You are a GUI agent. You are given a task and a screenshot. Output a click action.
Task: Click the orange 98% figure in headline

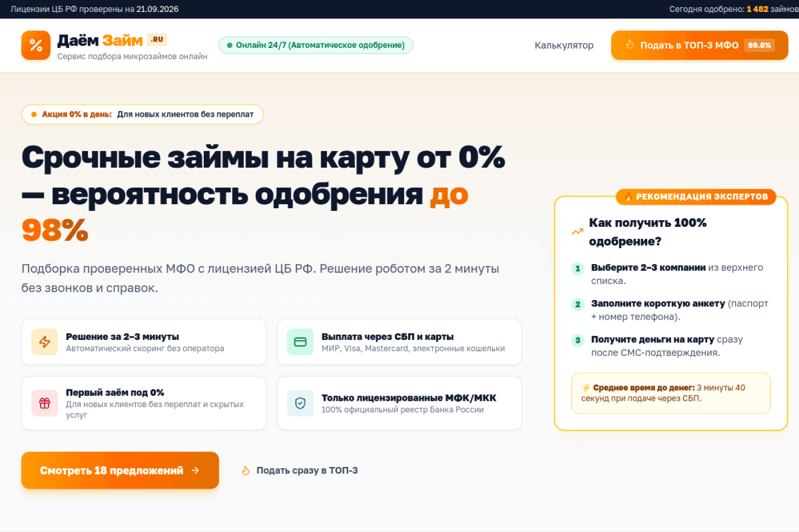[x=55, y=230]
